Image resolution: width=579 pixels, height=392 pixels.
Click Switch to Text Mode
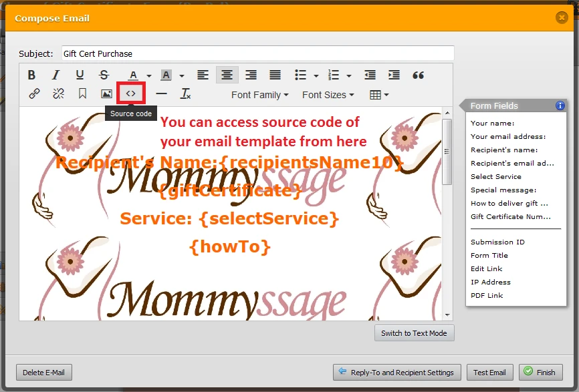[x=414, y=333]
